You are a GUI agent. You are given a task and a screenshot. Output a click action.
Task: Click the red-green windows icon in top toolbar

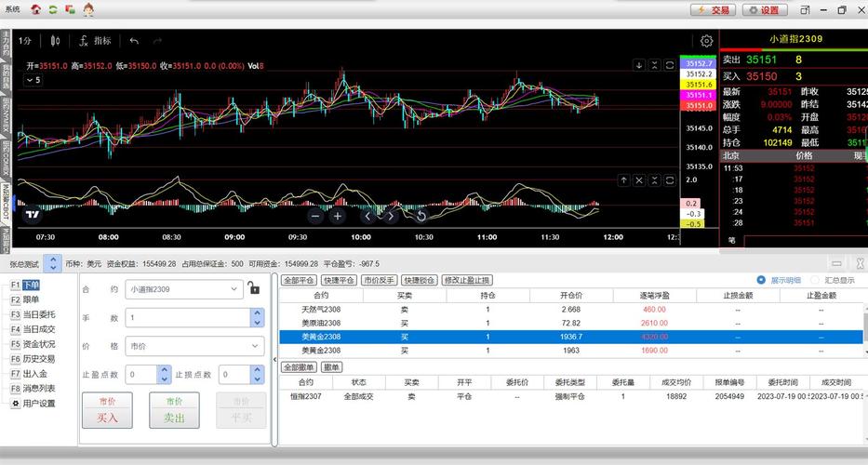(x=71, y=9)
